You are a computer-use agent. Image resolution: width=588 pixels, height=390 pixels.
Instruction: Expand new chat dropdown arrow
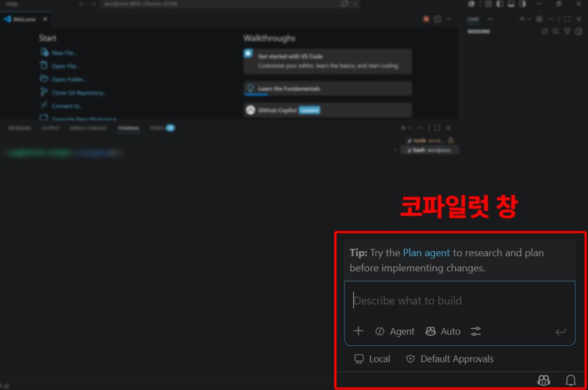pyautogui.click(x=529, y=19)
